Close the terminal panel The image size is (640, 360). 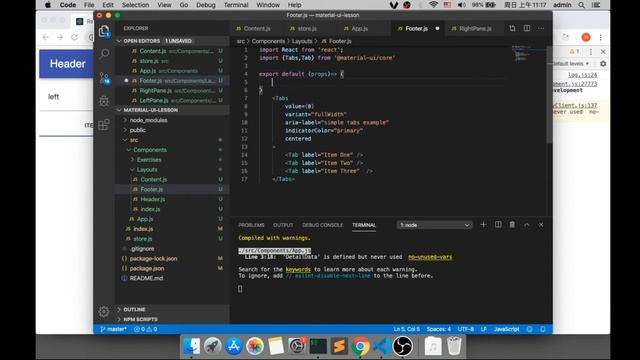pyautogui.click(x=541, y=224)
